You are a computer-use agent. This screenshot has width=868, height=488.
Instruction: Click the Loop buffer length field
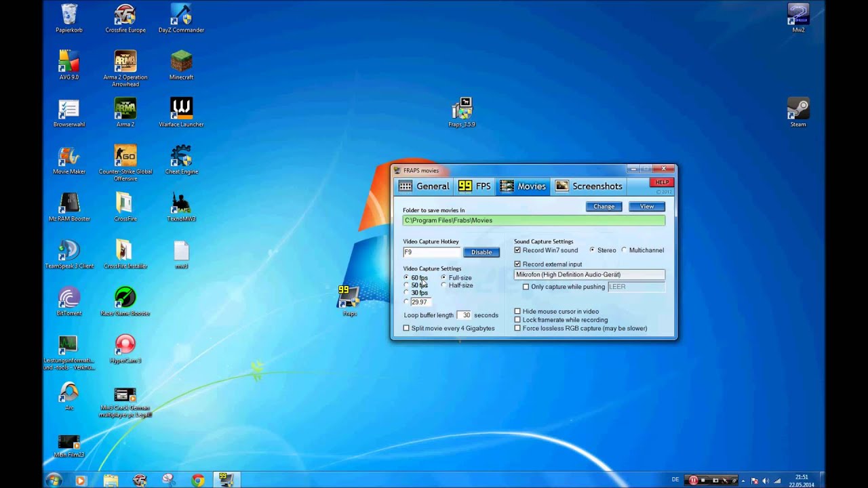464,315
